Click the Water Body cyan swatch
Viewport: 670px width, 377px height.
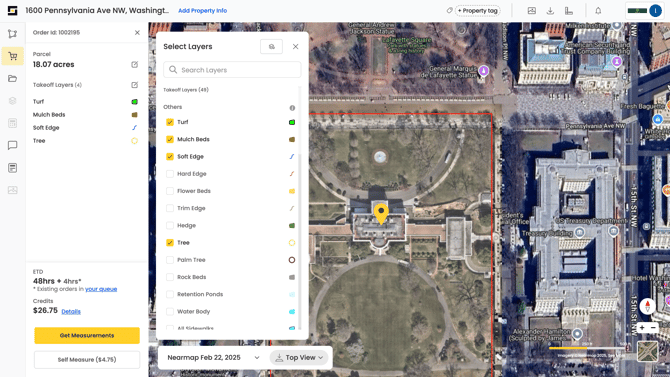(292, 312)
